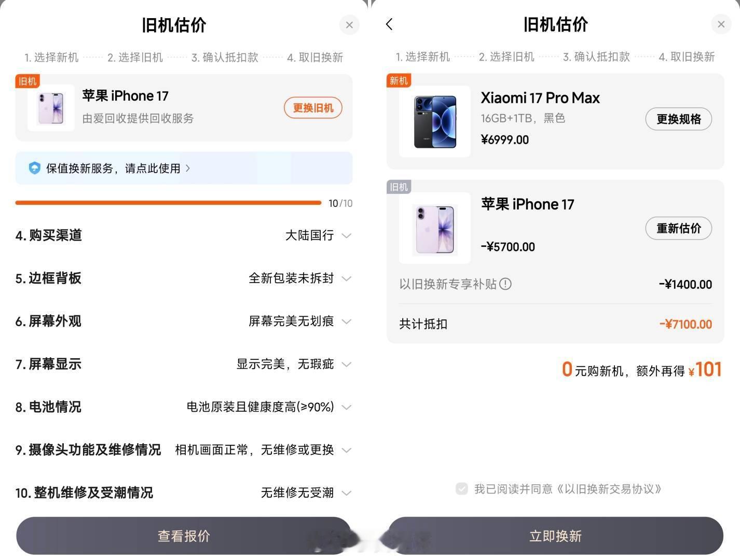Open the subsidy info icon beside 以旧换新专享补贴
Image resolution: width=740 pixels, height=560 pixels.
click(505, 284)
